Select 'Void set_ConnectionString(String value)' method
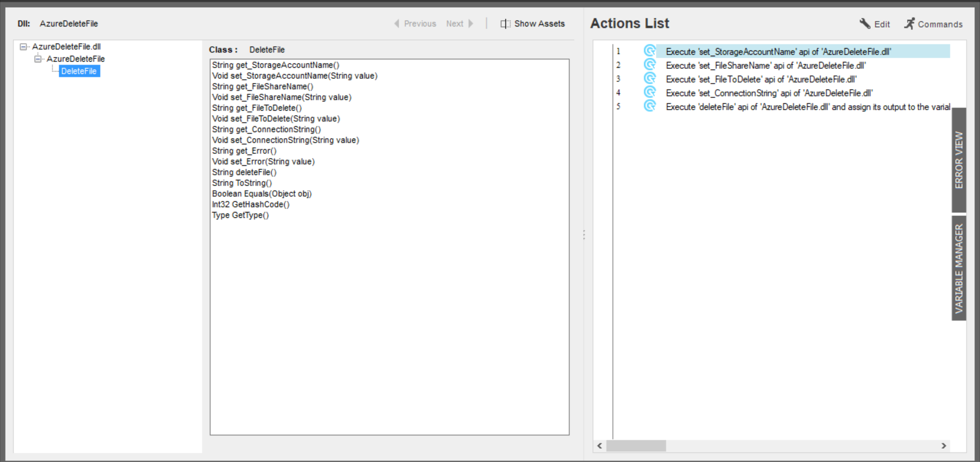The width and height of the screenshot is (980, 462). (x=285, y=140)
